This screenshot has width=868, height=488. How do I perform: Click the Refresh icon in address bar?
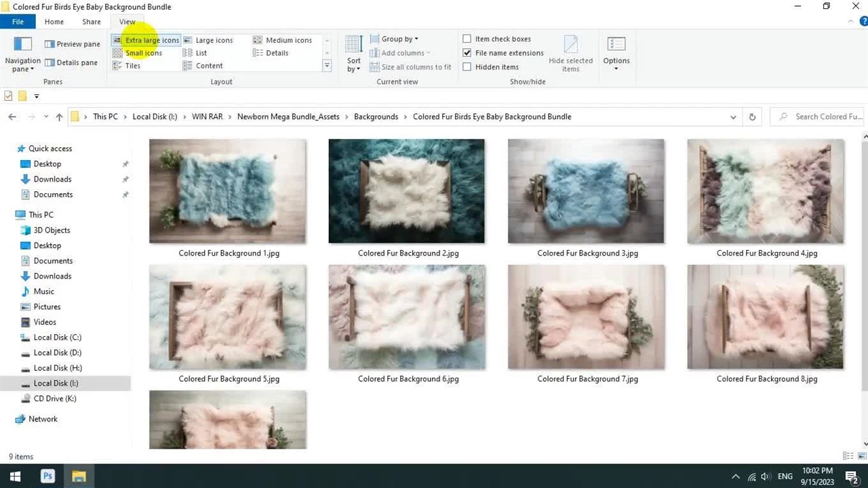(x=752, y=117)
